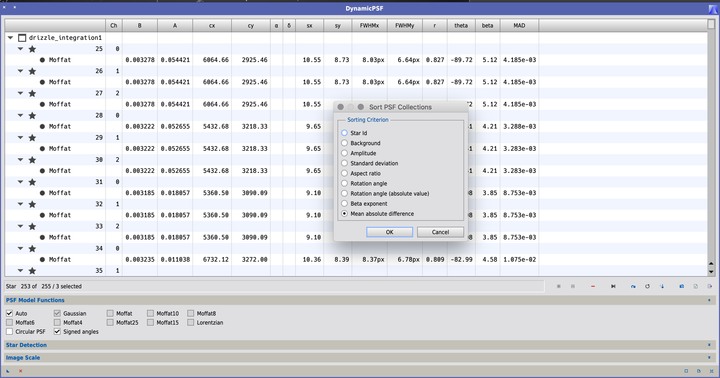Screen dimensions: 720x378
Task: Click the star icon for star 25
Action: (x=32, y=49)
